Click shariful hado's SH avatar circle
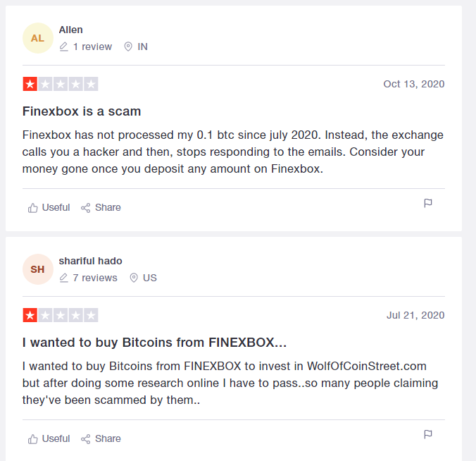 point(37,269)
